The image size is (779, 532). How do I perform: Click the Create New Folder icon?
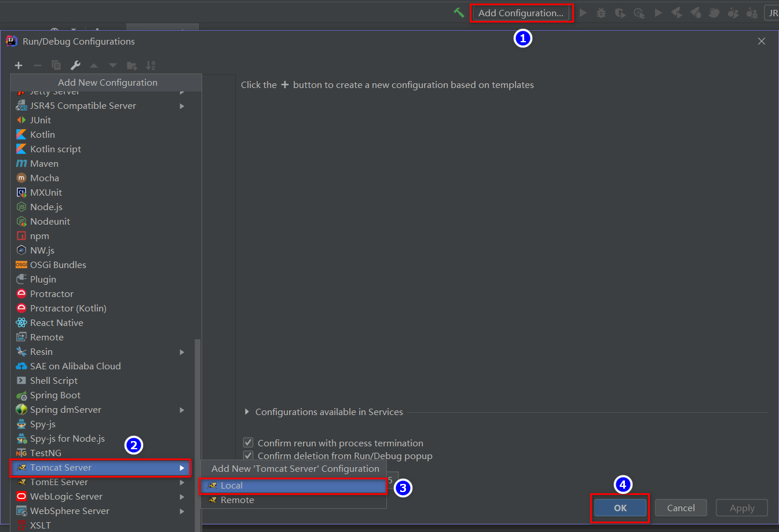(x=132, y=65)
